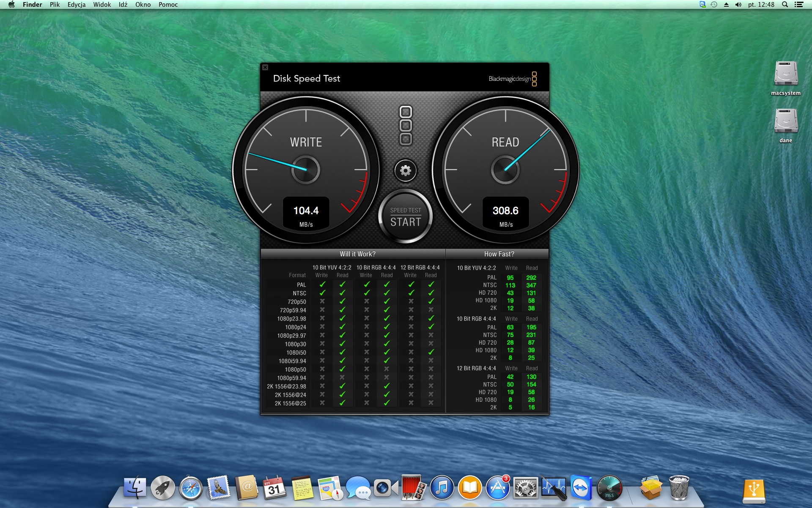This screenshot has width=812, height=508.
Task: Click eject icon in menu bar
Action: (x=726, y=5)
